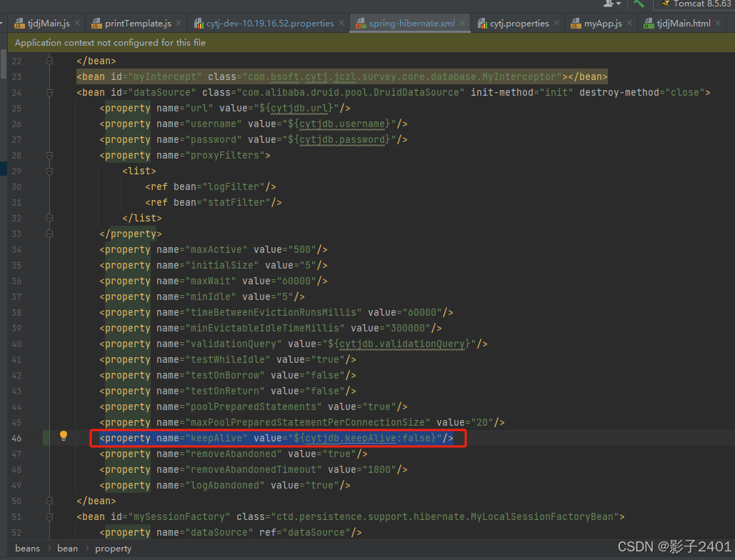Click the fold end marker at line 32

click(50, 218)
